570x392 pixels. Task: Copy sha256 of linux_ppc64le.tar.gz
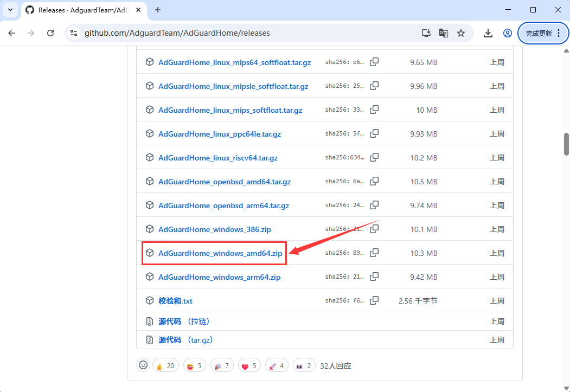374,134
